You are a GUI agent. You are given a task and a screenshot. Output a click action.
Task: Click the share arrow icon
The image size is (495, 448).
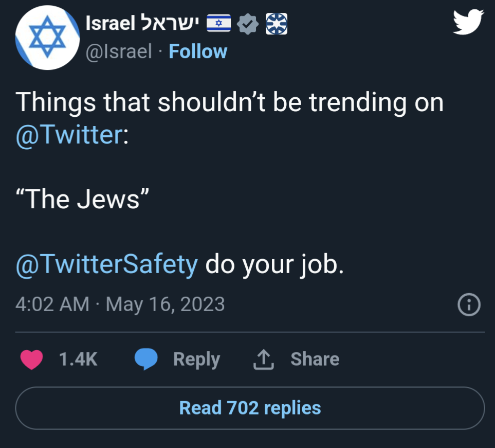[263, 359]
